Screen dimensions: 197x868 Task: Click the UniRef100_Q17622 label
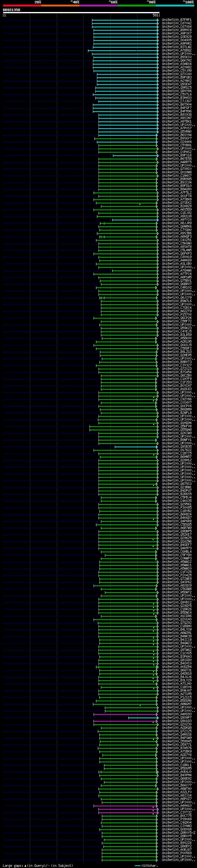[177, 450]
